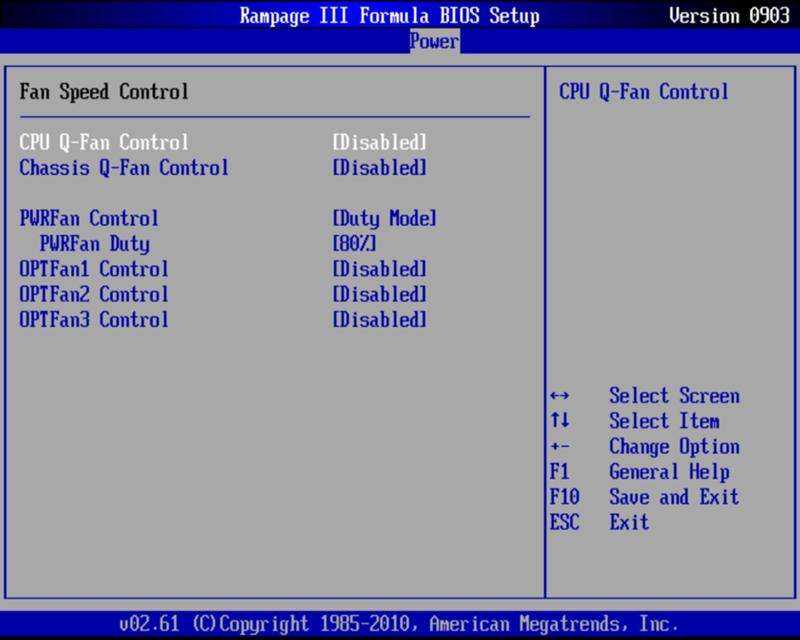The image size is (800, 640).
Task: Click the General Help entry
Action: click(669, 472)
